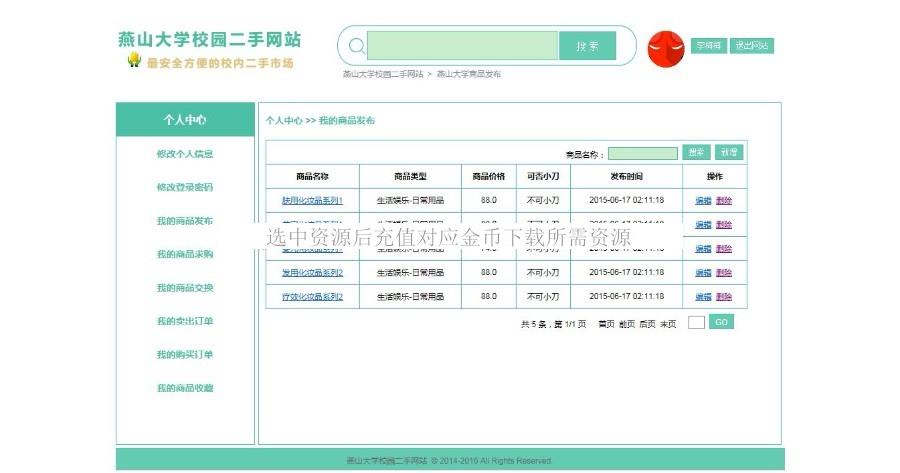Click the 商品类型 column header
Image resolution: width=900 pixels, height=473 pixels.
pyautogui.click(x=410, y=176)
